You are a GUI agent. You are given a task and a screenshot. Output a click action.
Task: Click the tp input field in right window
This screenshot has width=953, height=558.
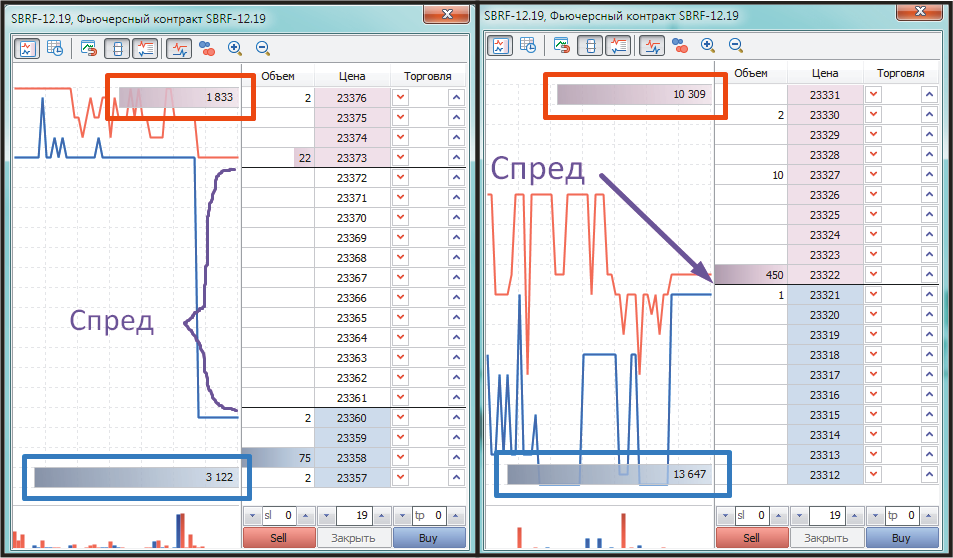[x=903, y=516]
